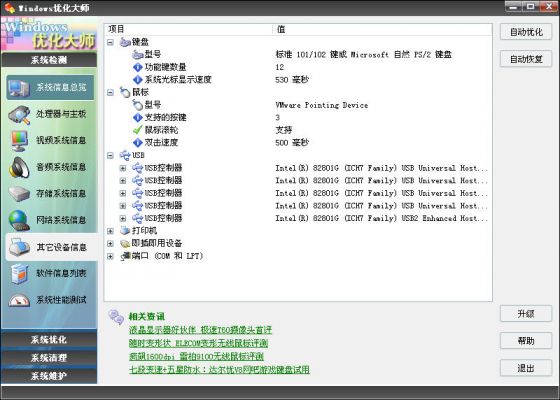
Task: Select the 'VMware Pointing Device' value
Action: click(x=322, y=105)
